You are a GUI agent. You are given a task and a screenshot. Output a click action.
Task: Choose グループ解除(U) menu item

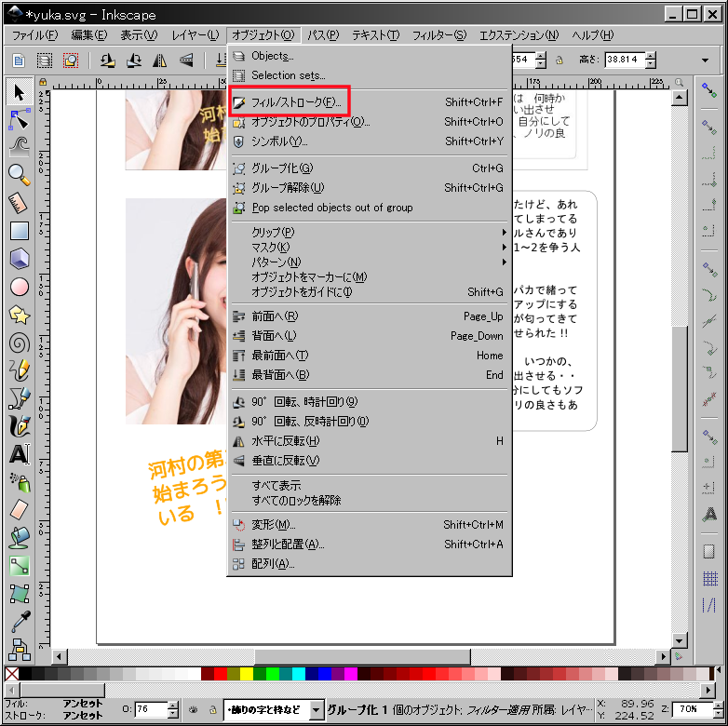(x=370, y=187)
